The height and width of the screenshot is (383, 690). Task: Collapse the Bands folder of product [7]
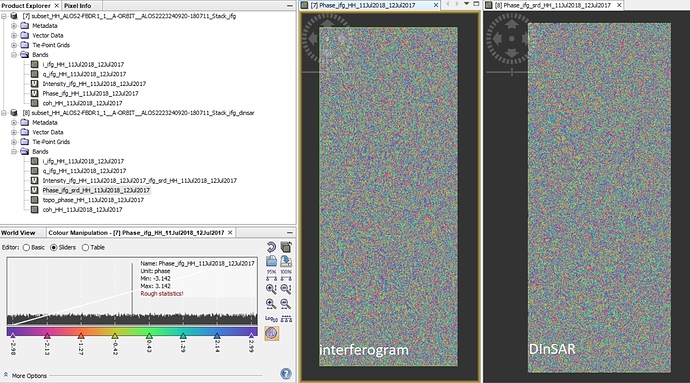pyautogui.click(x=14, y=55)
